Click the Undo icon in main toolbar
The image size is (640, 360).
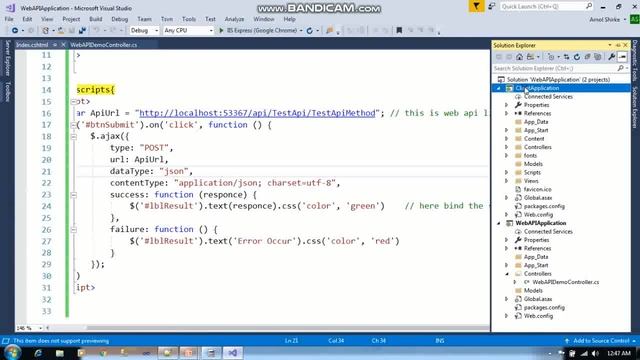tap(96, 31)
